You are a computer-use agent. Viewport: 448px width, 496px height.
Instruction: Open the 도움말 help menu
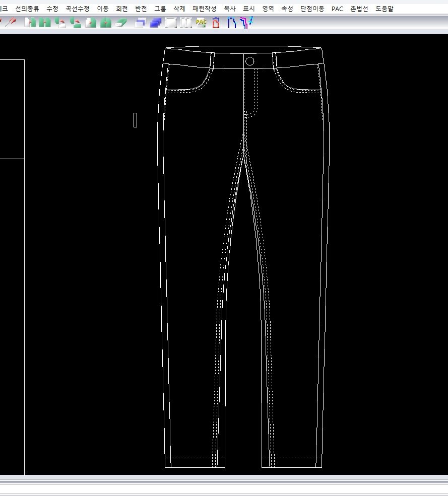click(385, 9)
